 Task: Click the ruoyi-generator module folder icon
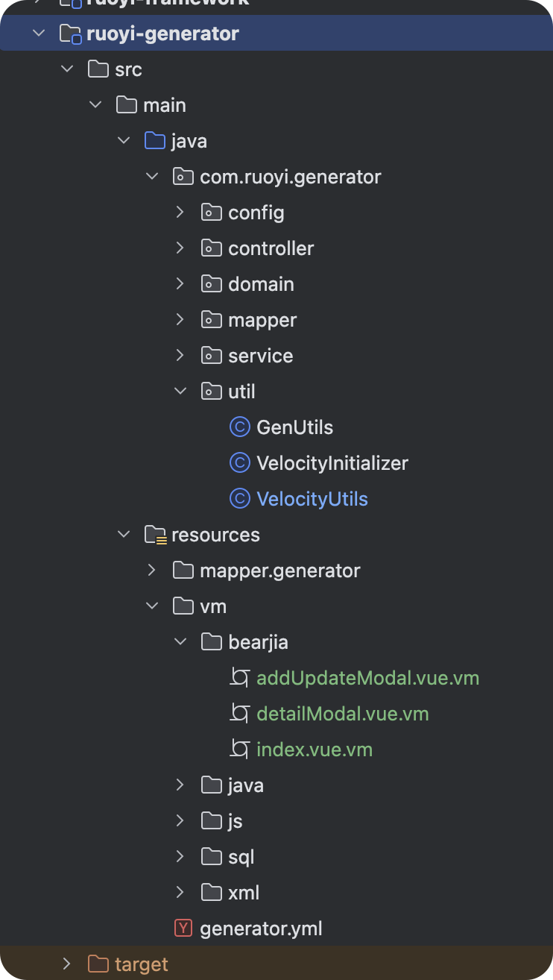point(70,34)
